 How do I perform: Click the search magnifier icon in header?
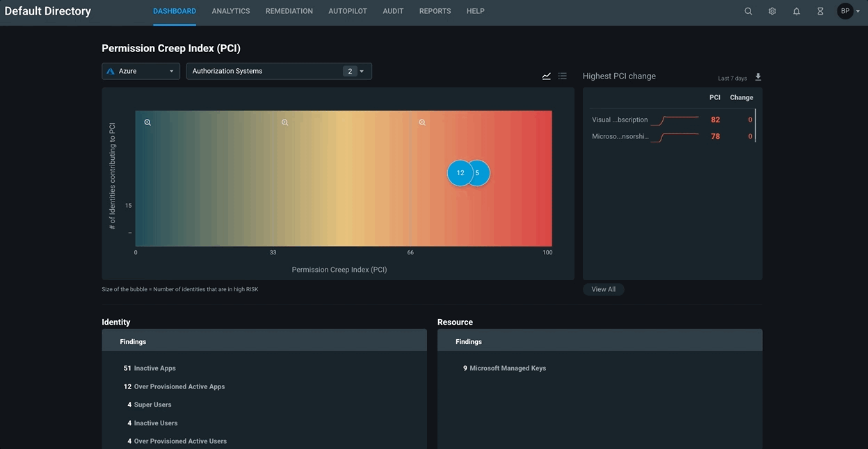(x=748, y=11)
